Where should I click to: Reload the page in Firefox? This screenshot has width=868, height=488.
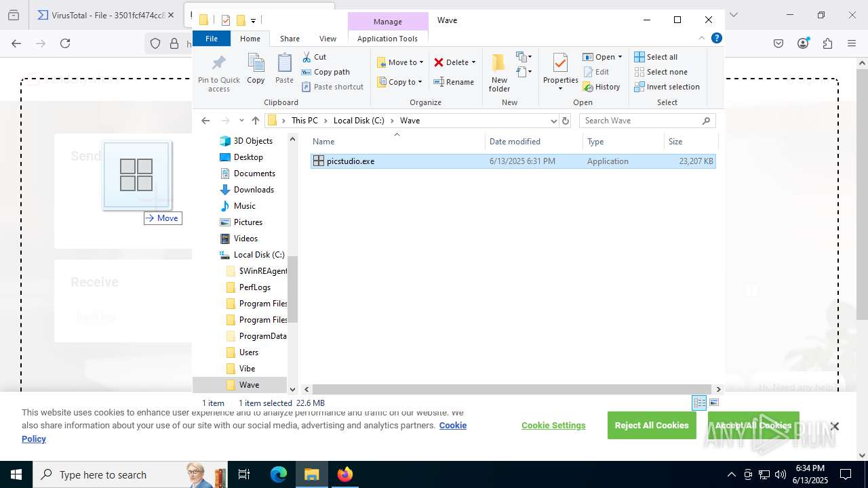pos(65,43)
